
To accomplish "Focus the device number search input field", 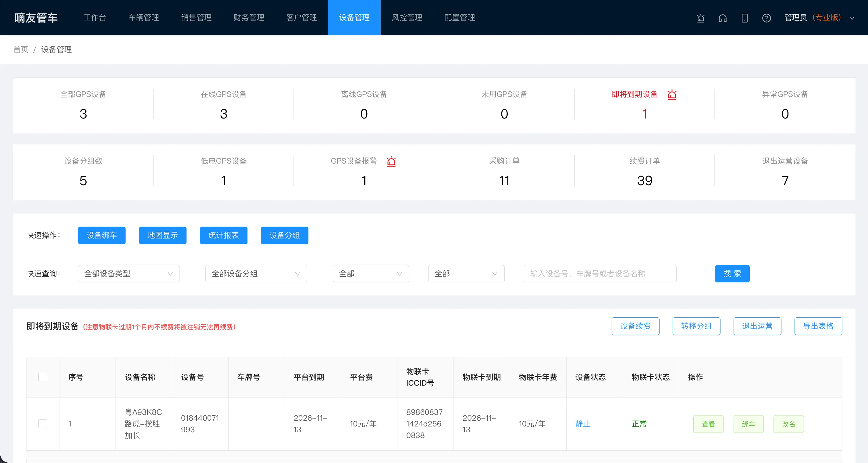I will pos(600,274).
